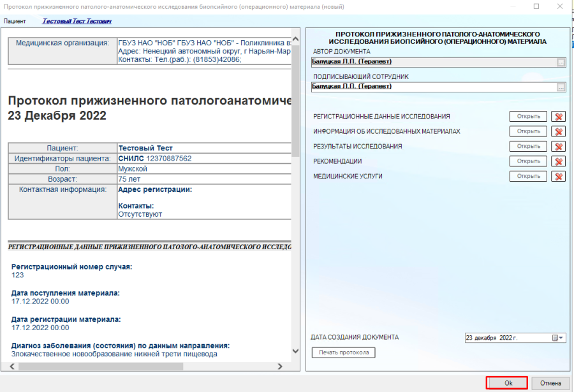Click the Отсутствуют contacts value

click(140, 214)
